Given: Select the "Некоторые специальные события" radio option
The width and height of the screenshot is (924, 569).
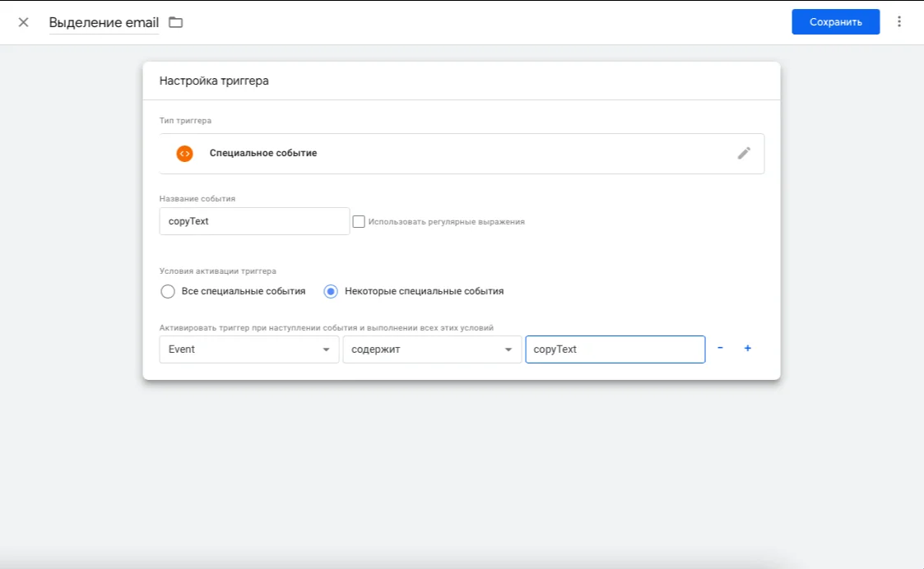Looking at the screenshot, I should pyautogui.click(x=331, y=291).
